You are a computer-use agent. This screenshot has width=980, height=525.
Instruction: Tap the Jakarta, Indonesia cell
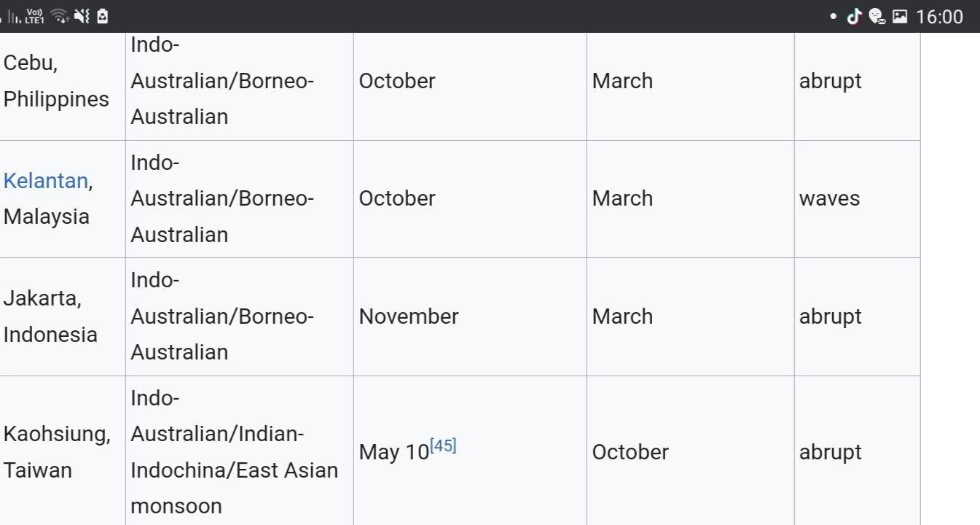(x=50, y=316)
